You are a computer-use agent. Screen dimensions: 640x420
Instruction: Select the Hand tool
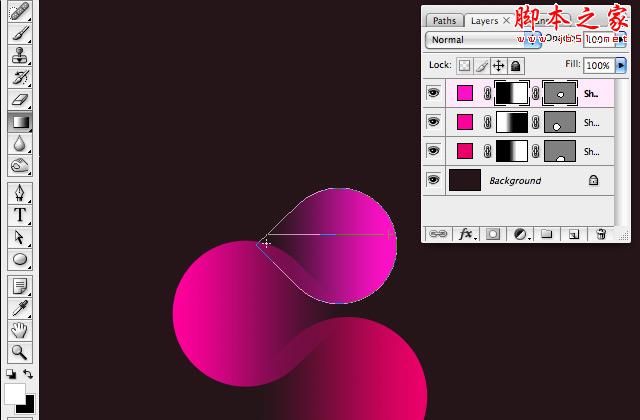coord(20,330)
